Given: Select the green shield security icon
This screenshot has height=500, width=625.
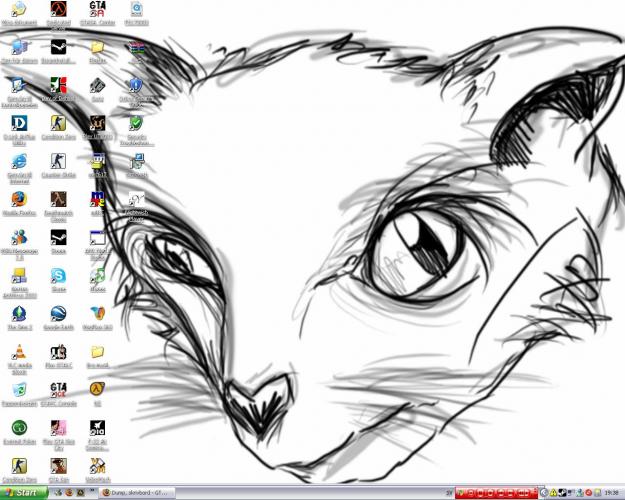Looking at the screenshot, I should [136, 123].
